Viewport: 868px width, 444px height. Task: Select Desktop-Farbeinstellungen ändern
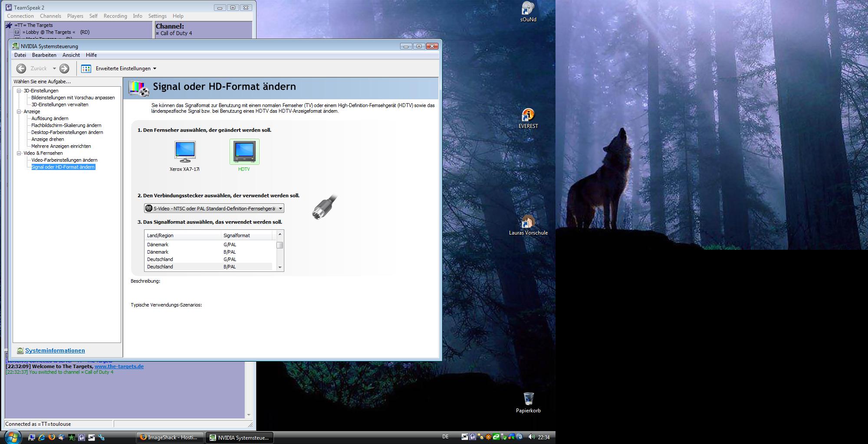click(x=67, y=132)
